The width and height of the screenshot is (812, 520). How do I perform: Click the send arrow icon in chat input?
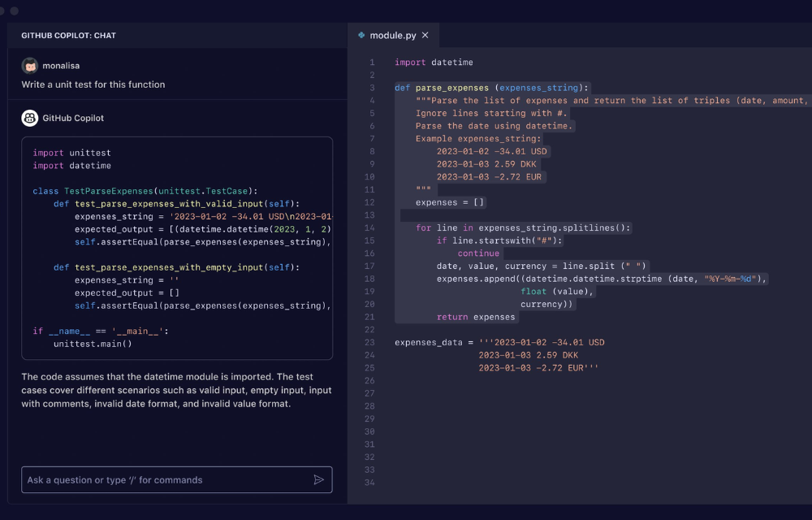(x=318, y=480)
